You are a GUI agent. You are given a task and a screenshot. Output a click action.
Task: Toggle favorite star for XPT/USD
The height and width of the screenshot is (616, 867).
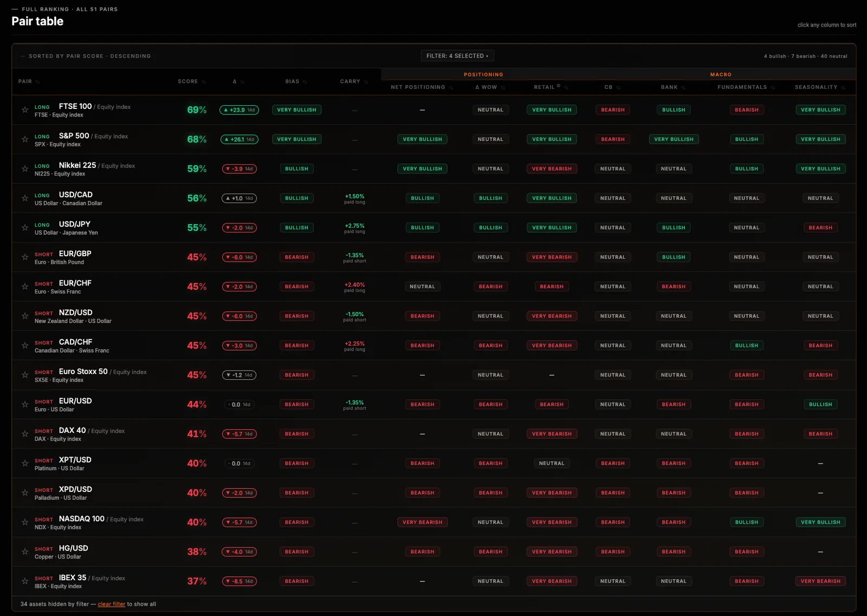[x=25, y=463]
